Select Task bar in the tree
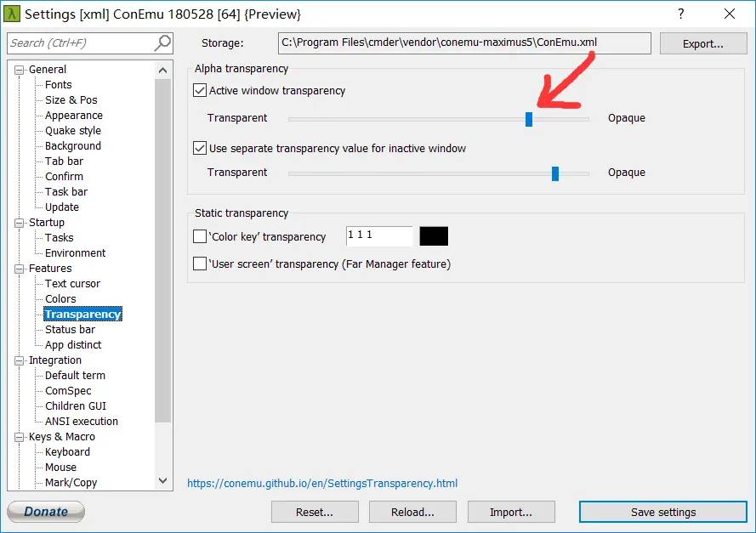756x533 pixels. click(x=66, y=192)
